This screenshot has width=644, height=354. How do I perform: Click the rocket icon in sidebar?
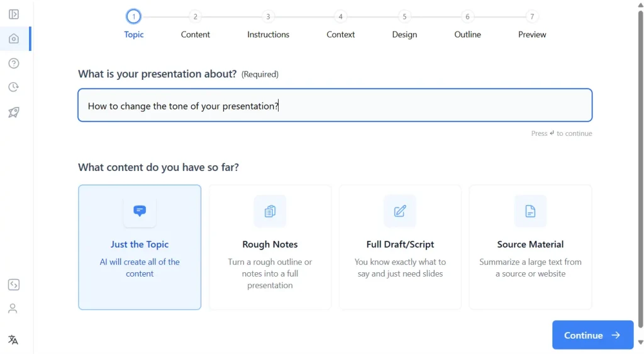14,112
